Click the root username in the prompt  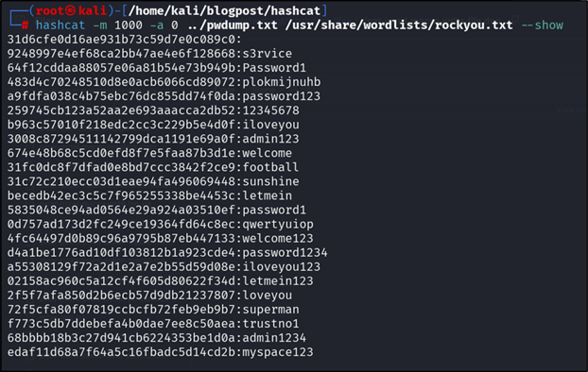50,11
